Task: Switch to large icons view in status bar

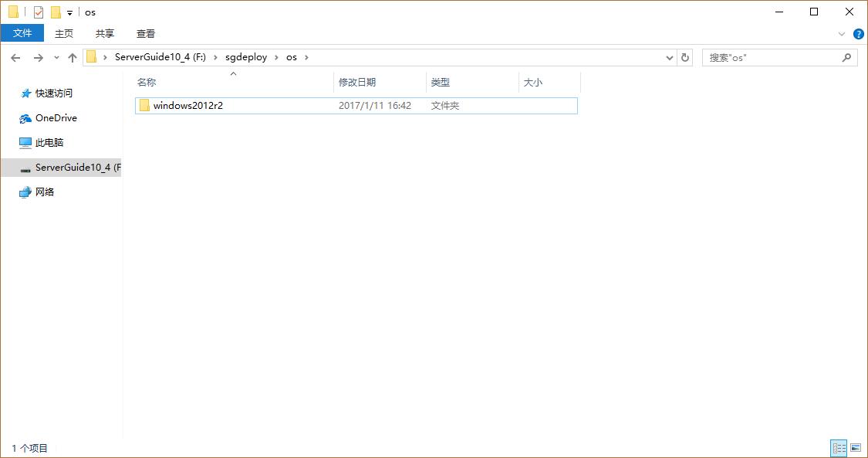Action: click(856, 447)
